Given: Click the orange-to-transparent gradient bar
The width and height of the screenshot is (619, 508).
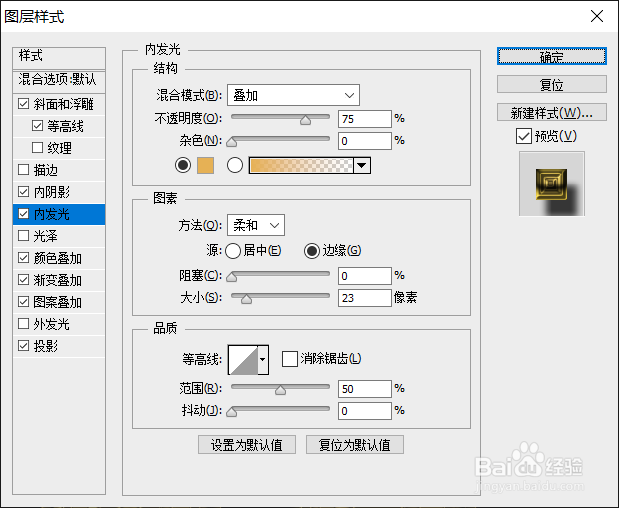Looking at the screenshot, I should pos(301,165).
